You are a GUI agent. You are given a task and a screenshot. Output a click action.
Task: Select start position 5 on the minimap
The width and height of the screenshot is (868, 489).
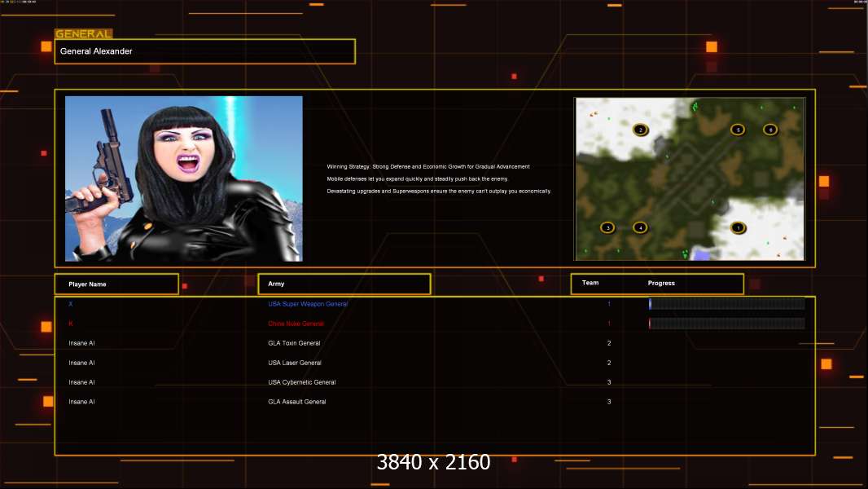click(738, 130)
